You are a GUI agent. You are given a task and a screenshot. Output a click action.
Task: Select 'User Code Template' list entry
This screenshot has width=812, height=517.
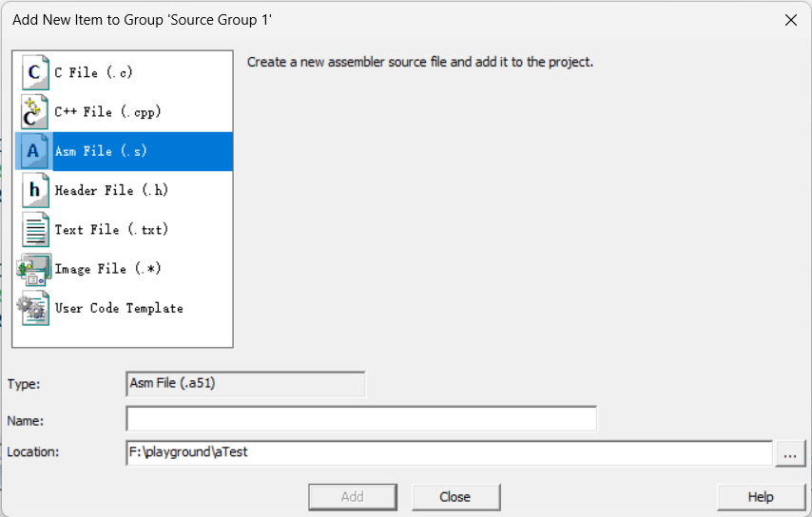(x=119, y=309)
